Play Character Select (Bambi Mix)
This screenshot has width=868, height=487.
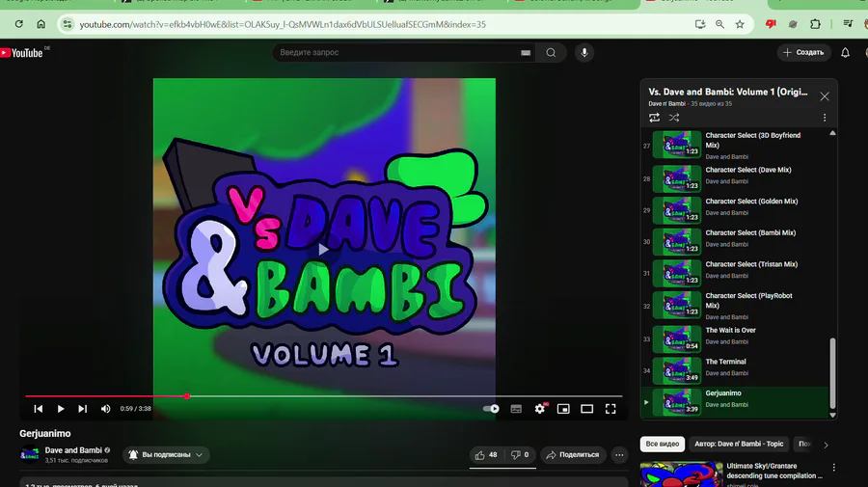(x=735, y=240)
